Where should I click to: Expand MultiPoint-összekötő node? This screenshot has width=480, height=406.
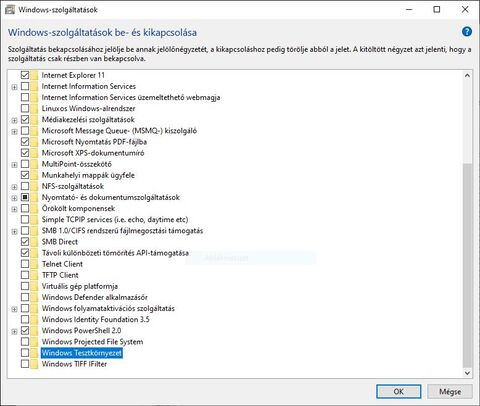[x=14, y=165]
